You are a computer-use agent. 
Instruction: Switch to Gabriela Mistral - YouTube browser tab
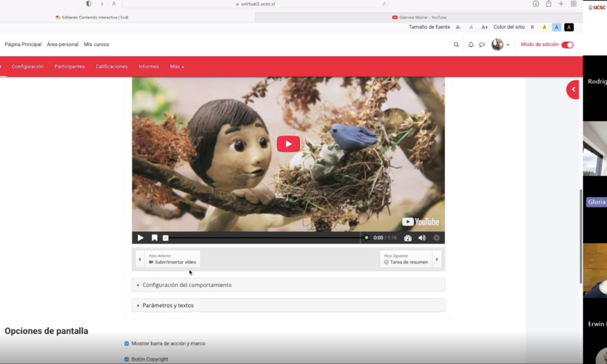pos(419,18)
